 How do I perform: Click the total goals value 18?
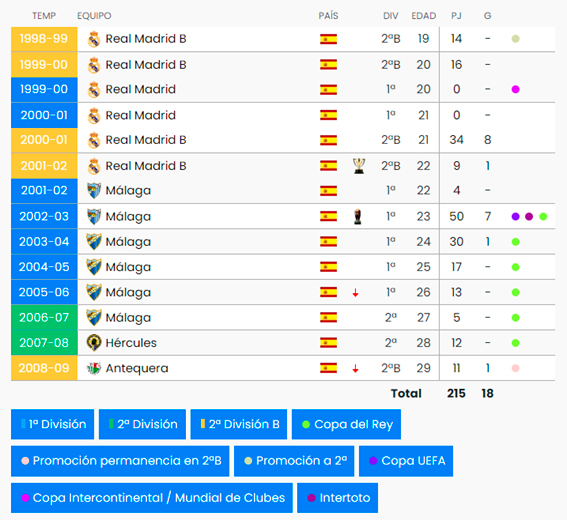tap(487, 393)
